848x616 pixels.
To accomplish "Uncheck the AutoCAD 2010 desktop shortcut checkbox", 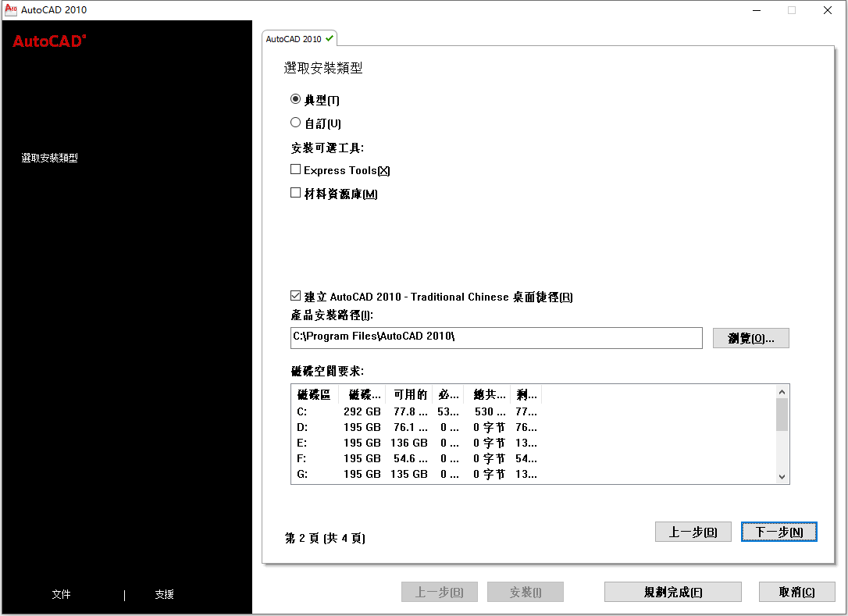I will (x=295, y=296).
